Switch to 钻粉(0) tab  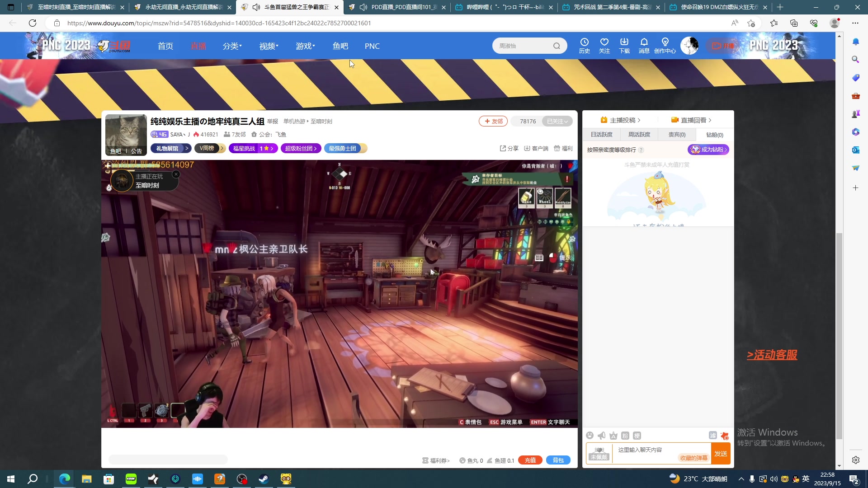point(715,135)
